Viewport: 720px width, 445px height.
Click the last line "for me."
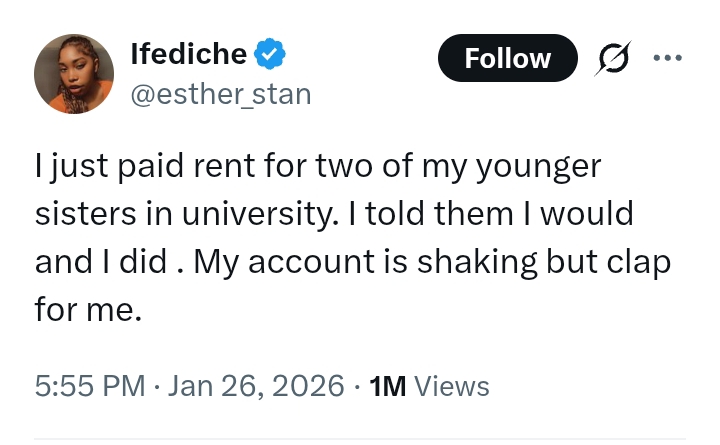[89, 310]
